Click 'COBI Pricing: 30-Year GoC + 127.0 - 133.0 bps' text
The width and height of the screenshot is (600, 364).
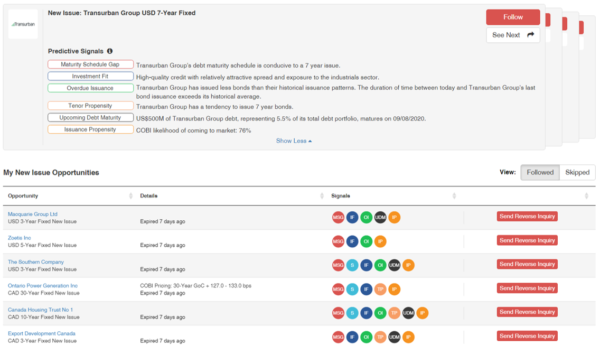click(x=195, y=285)
